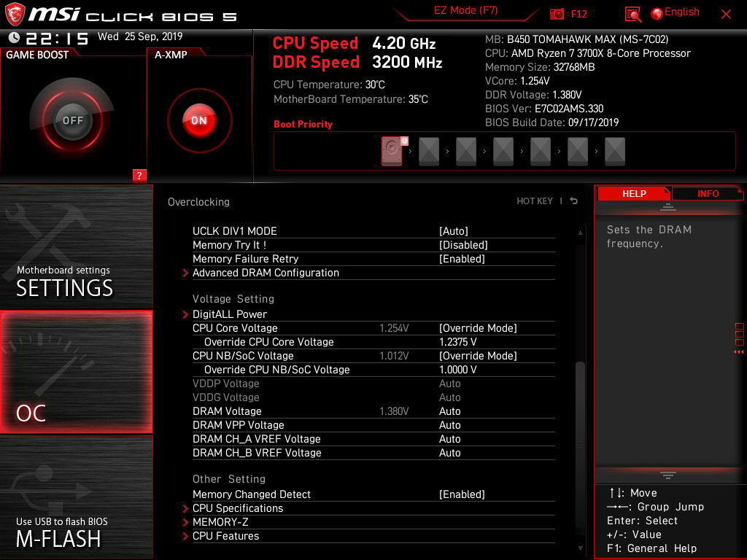Open M-FLASH BIOS flashing section
The image size is (747, 560).
(76, 497)
